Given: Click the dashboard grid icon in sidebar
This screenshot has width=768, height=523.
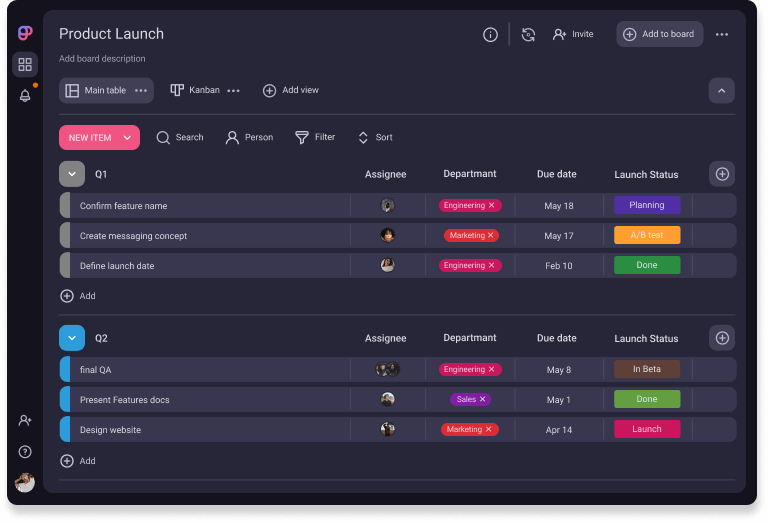Looking at the screenshot, I should [25, 65].
